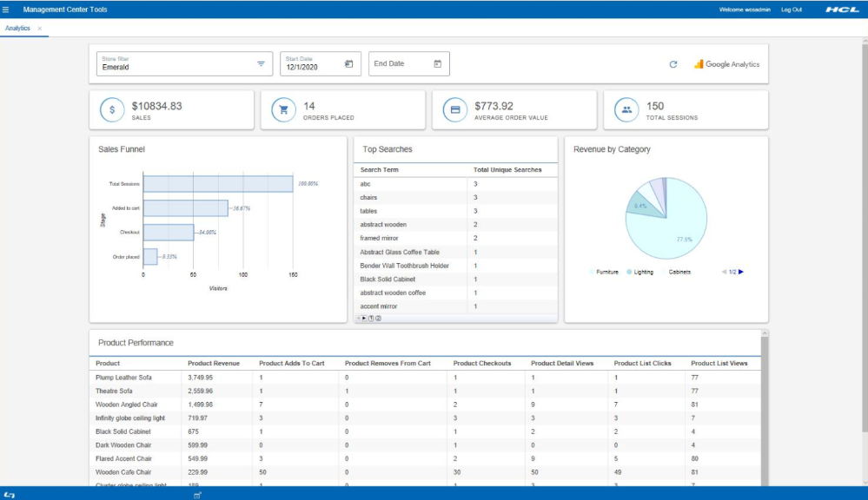
Task: Open the End Date calendar picker
Action: [439, 62]
